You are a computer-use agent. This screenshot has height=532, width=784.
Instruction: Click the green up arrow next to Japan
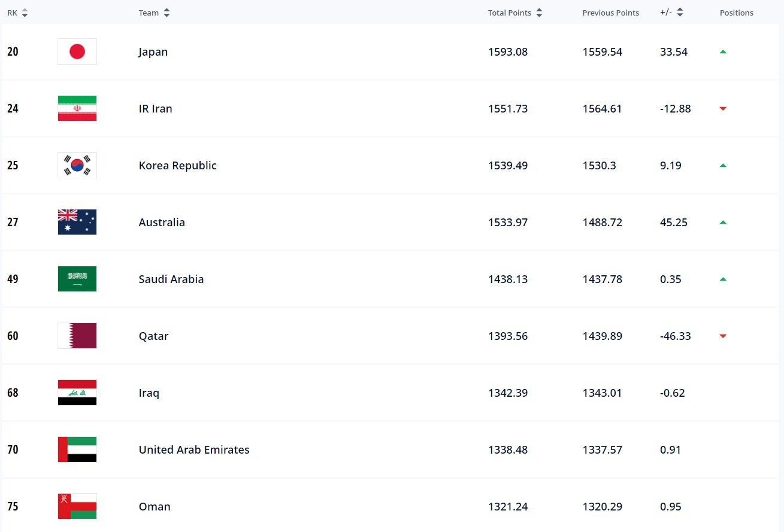click(x=723, y=51)
